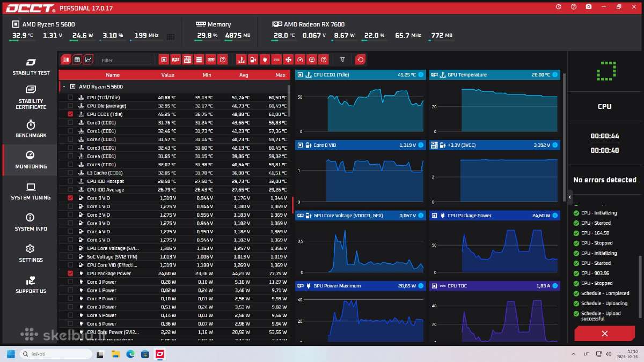Switch to the Benchmark section
This screenshot has height=362, width=644.
31,129
